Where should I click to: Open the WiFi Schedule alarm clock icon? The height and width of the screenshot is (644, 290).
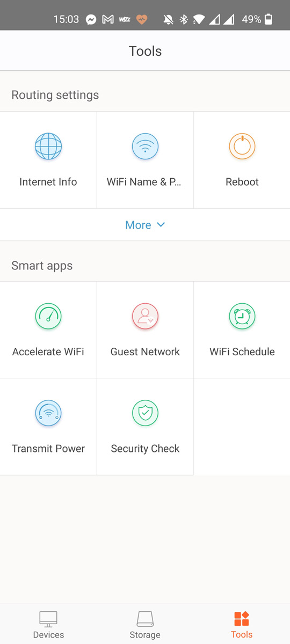pyautogui.click(x=242, y=316)
